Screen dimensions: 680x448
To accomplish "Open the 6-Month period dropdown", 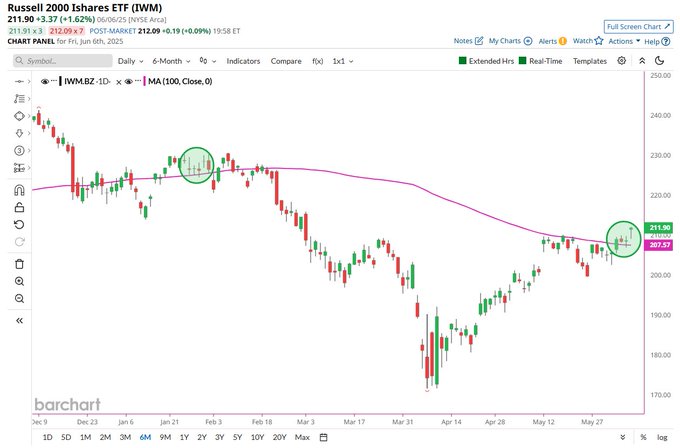I will [171, 61].
